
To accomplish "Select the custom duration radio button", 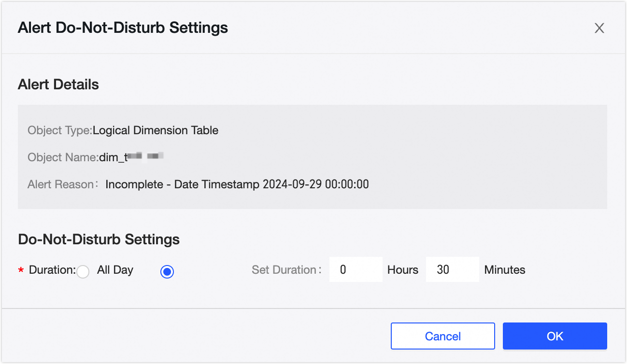I will point(167,272).
